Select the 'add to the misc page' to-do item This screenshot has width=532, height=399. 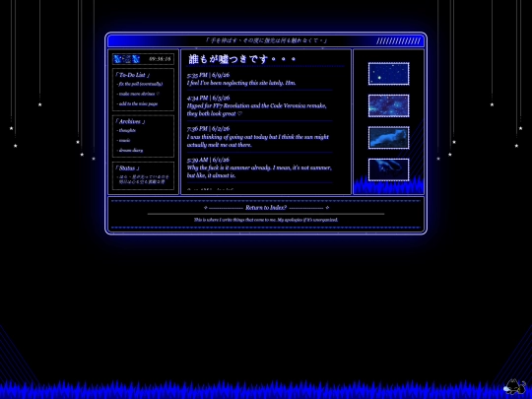[x=138, y=103]
